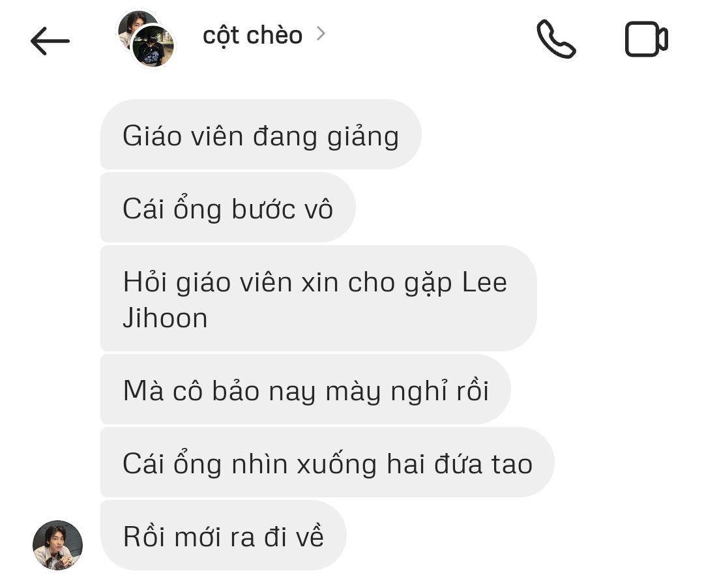Screen dimensions: 704x588
Task: Start a video call with cột chèo
Action: (x=646, y=39)
